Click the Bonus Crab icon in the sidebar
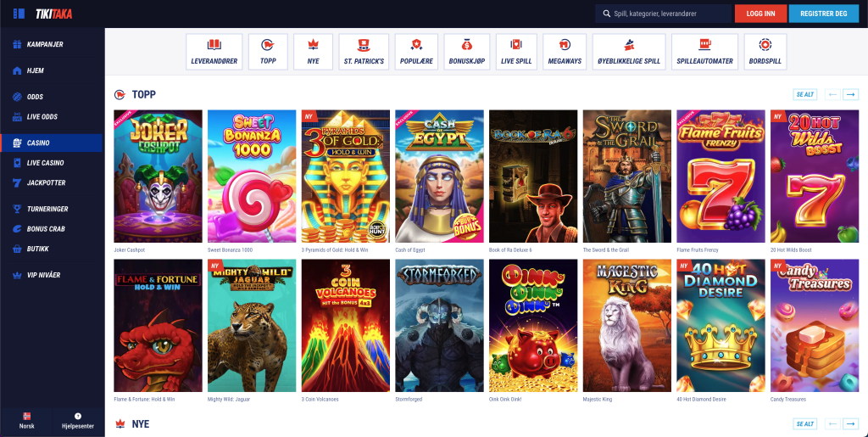868x437 pixels. click(x=17, y=229)
